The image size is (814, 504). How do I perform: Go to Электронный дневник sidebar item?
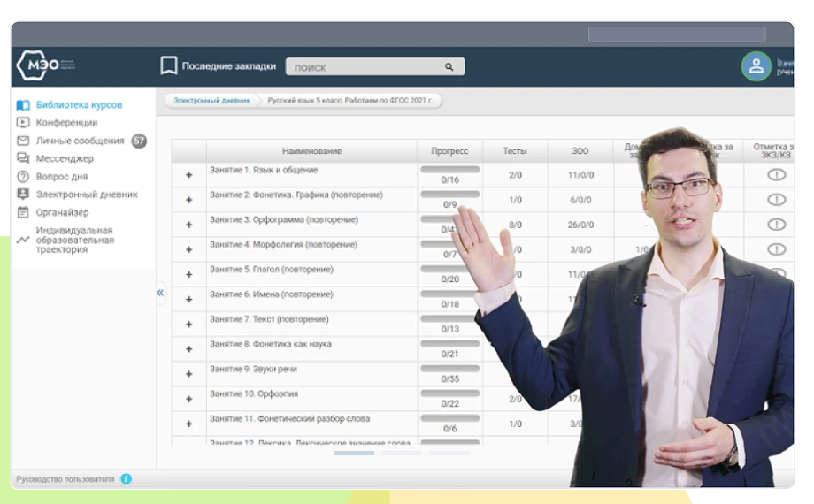pos(87,195)
